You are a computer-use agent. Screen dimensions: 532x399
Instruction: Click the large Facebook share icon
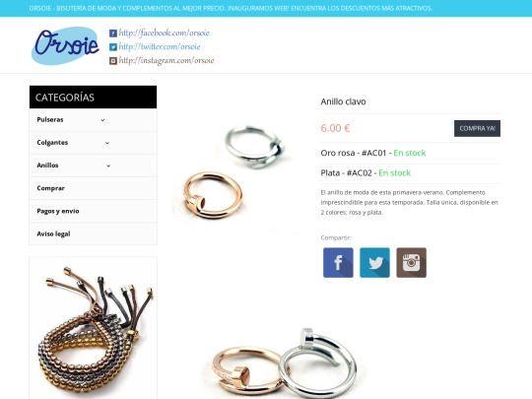pos(338,263)
